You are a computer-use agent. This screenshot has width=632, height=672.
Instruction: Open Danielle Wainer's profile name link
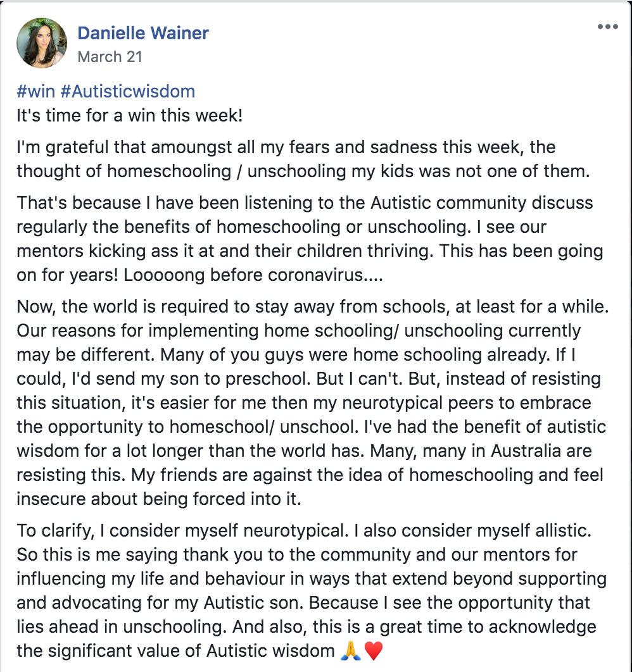pos(142,33)
